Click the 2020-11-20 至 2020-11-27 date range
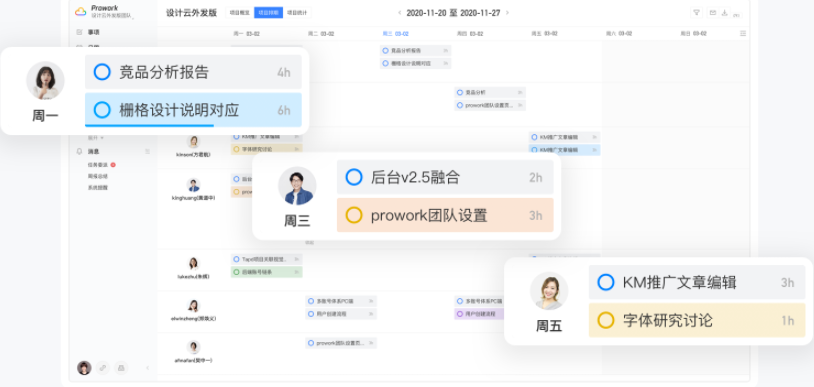The height and width of the screenshot is (387, 814). tap(453, 12)
